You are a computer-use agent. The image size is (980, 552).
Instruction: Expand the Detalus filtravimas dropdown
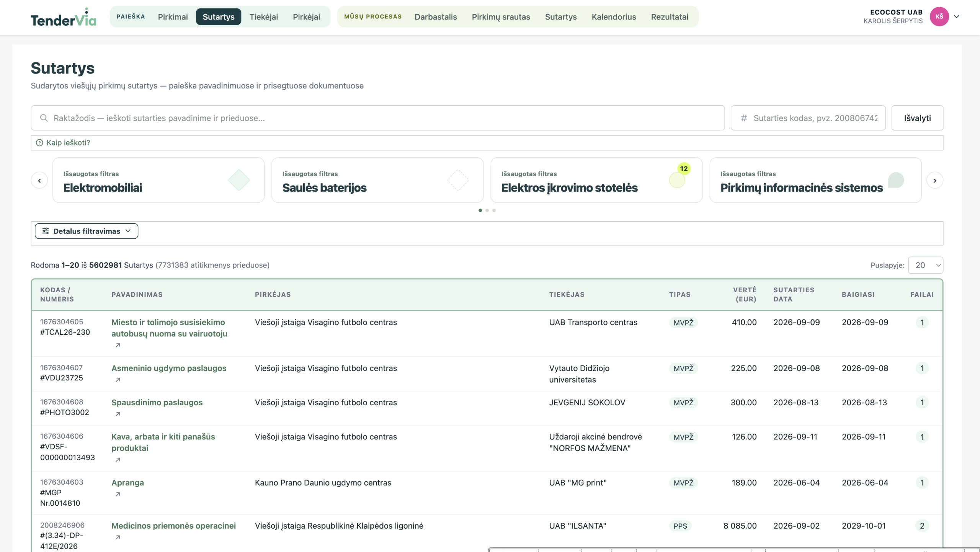pos(87,231)
